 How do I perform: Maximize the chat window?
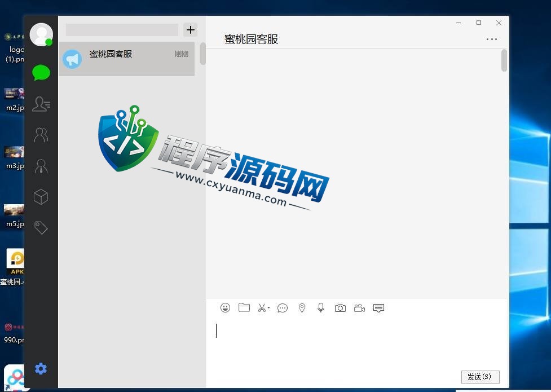pos(479,23)
